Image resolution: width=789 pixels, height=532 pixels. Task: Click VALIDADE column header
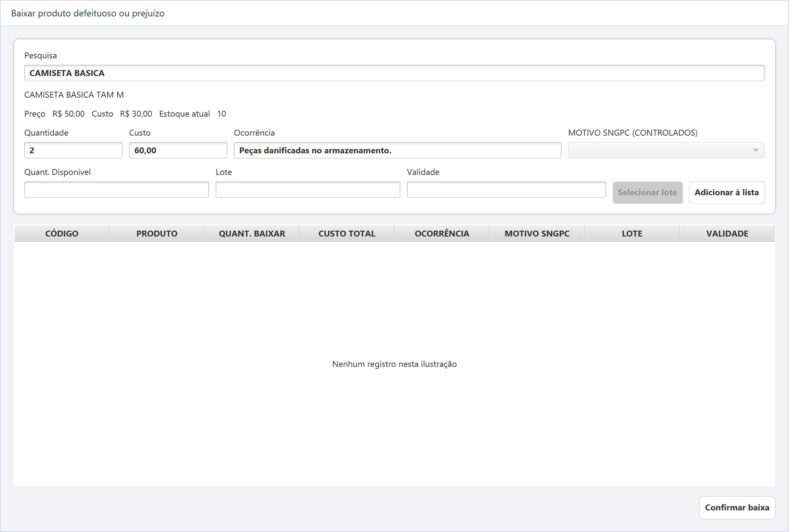click(727, 234)
